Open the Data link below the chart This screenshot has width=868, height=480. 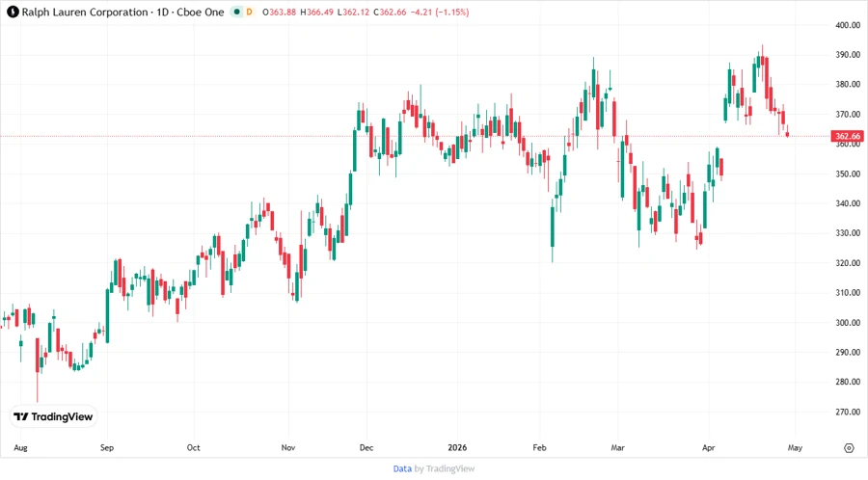(x=402, y=469)
